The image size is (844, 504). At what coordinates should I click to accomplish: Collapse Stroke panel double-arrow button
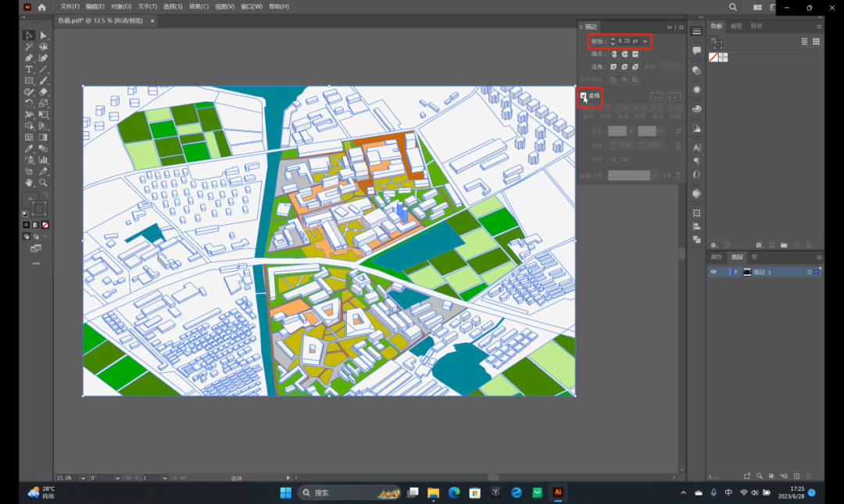[670, 27]
